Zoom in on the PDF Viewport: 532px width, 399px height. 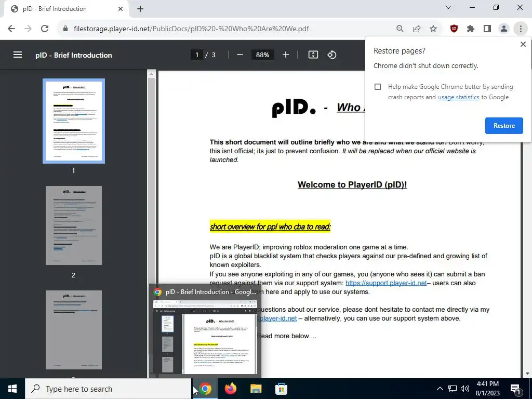click(x=286, y=55)
